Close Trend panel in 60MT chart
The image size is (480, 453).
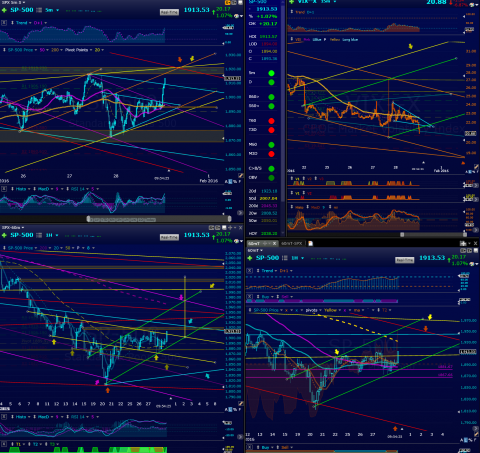pyautogui.click(x=249, y=270)
